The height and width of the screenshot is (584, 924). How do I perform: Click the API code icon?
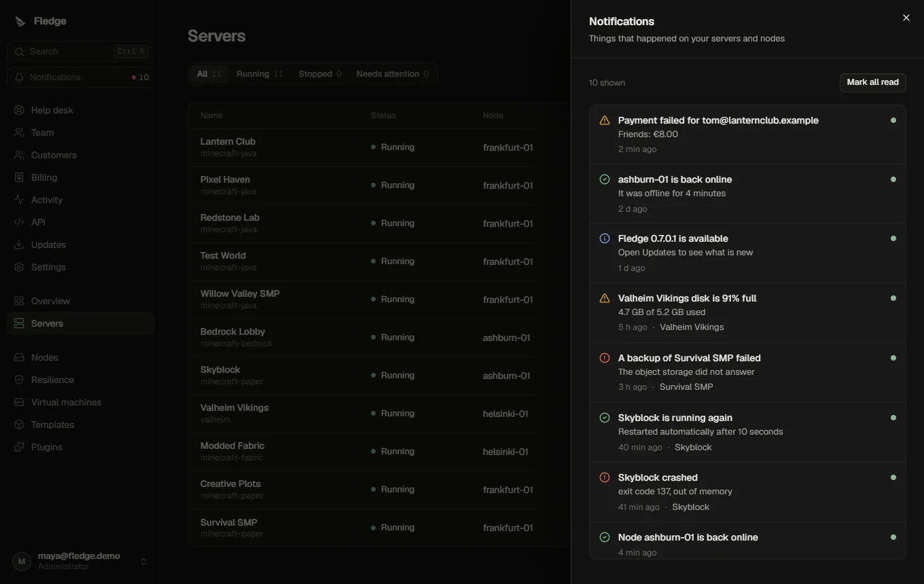coord(19,222)
